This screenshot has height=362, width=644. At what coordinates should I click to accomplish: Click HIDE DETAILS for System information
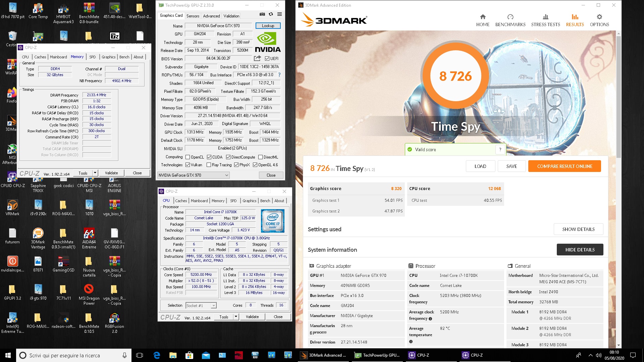[580, 250]
